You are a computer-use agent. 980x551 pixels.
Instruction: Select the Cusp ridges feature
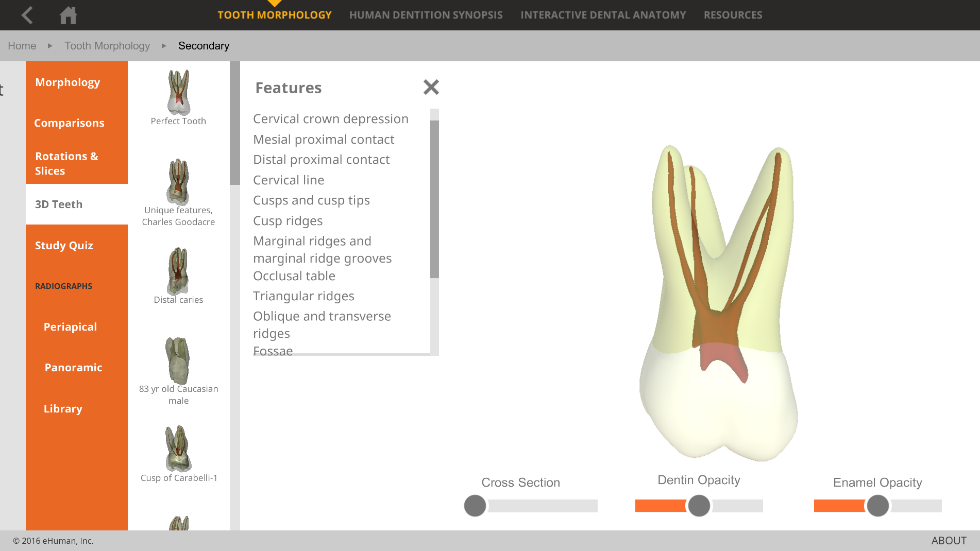[288, 221]
